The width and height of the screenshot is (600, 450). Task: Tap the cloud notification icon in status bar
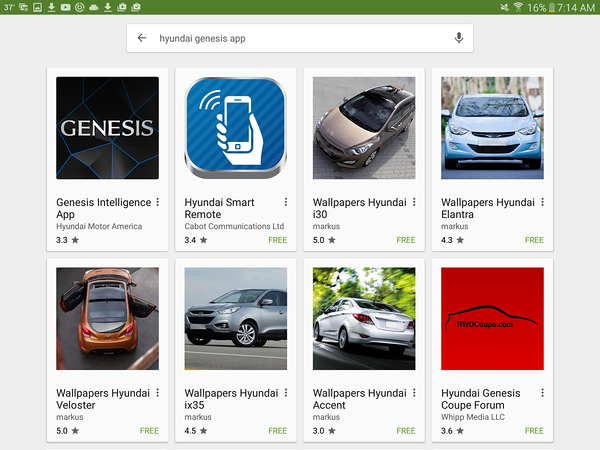[x=94, y=7]
